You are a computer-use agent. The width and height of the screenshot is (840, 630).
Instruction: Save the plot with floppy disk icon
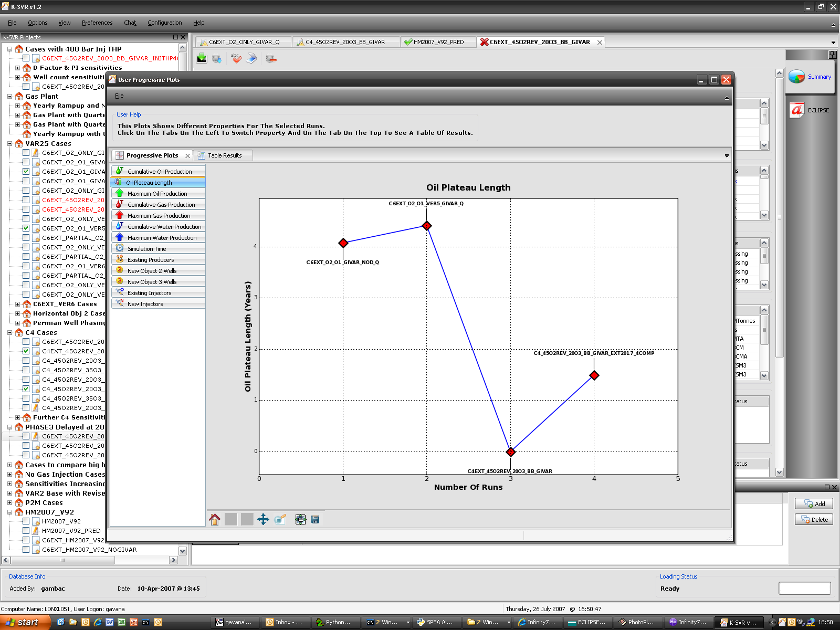[x=315, y=520]
